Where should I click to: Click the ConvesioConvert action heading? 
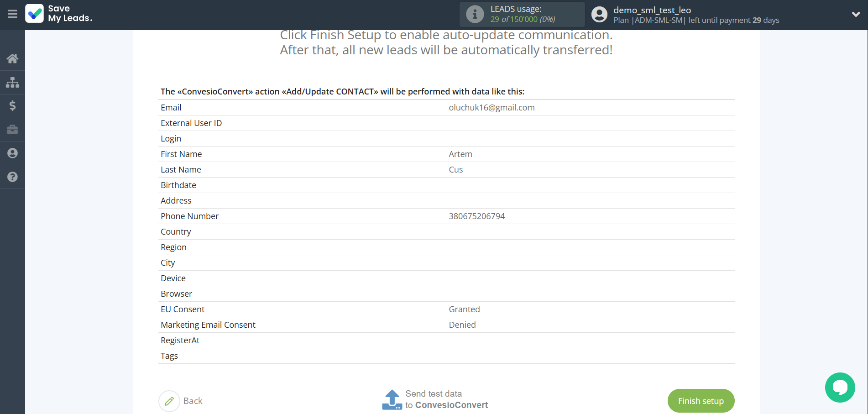coord(342,91)
